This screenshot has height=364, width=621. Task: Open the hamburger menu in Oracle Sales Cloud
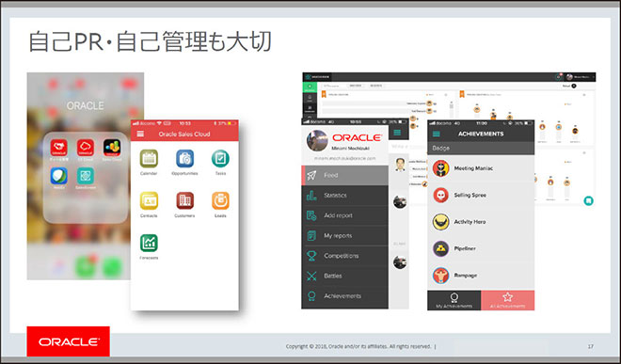140,134
